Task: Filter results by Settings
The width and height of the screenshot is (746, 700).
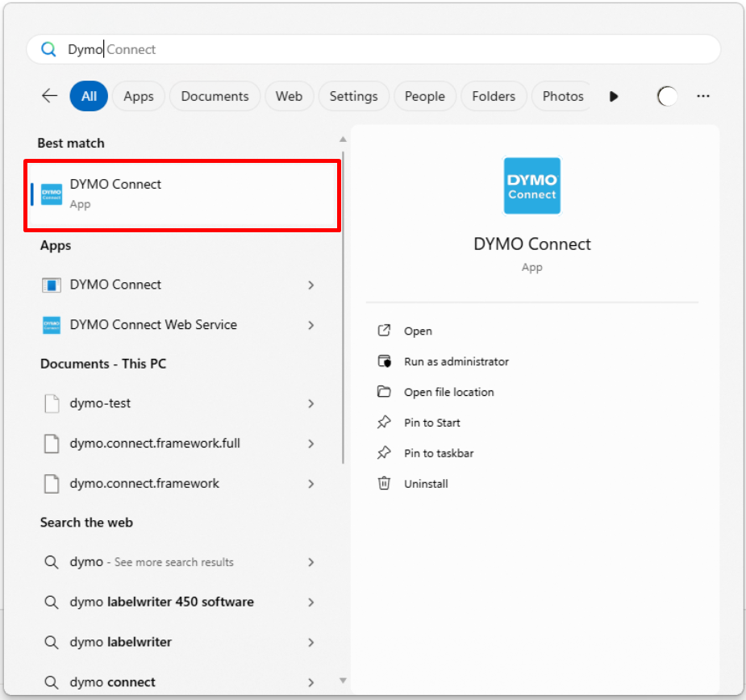Action: click(353, 96)
